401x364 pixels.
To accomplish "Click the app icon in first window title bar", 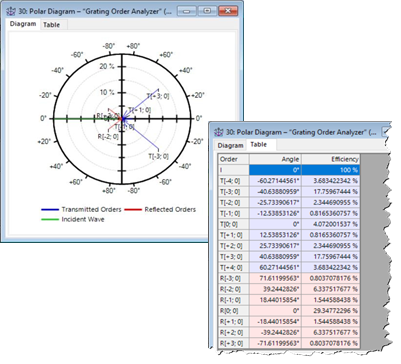I will 12,11.
